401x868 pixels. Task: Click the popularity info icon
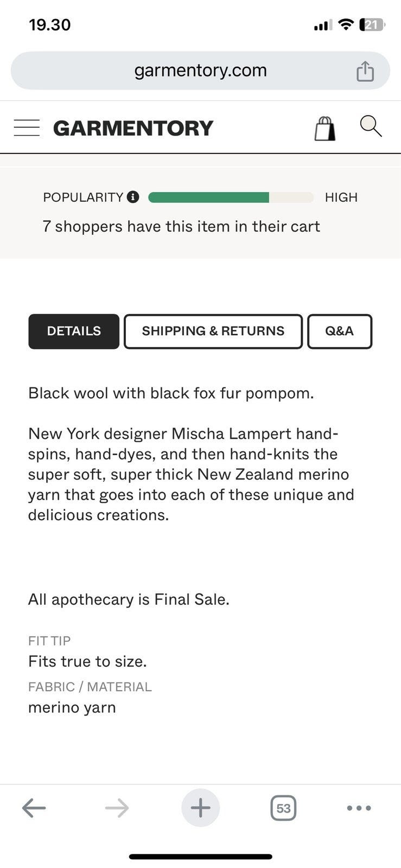point(133,197)
